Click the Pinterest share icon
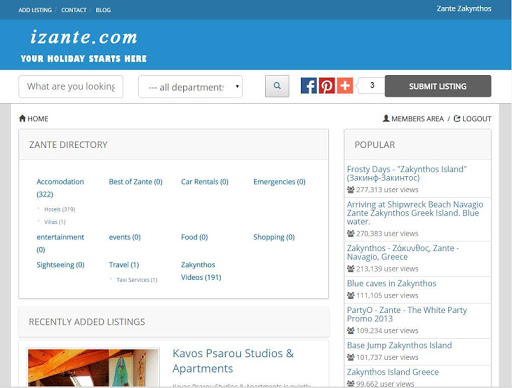The height and width of the screenshot is (388, 512). [327, 86]
